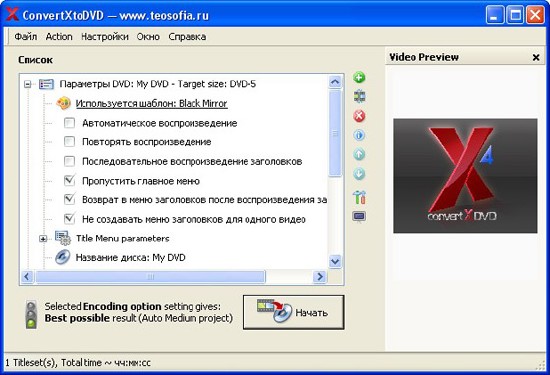Click the monitor preview icon
The width and height of the screenshot is (550, 375).
click(359, 217)
